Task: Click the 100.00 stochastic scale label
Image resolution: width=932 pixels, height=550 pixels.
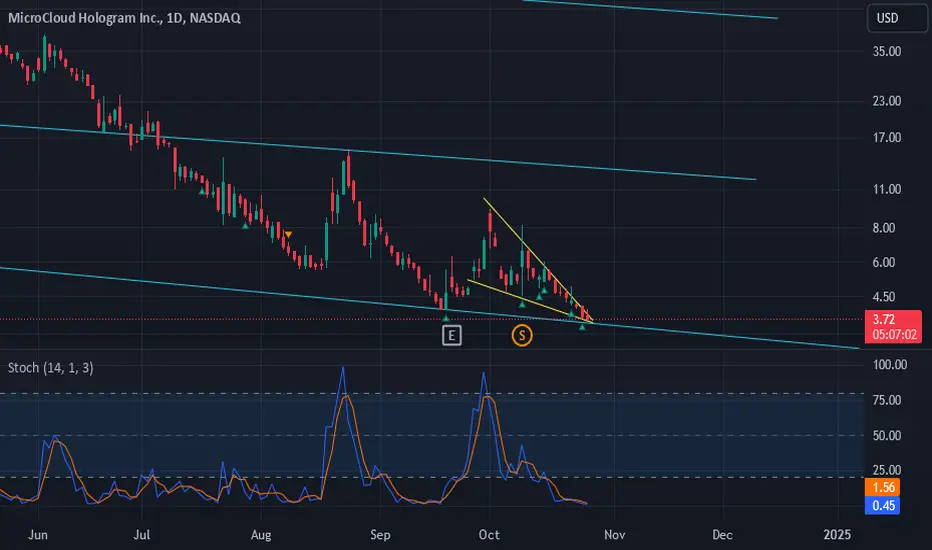Action: tap(890, 364)
